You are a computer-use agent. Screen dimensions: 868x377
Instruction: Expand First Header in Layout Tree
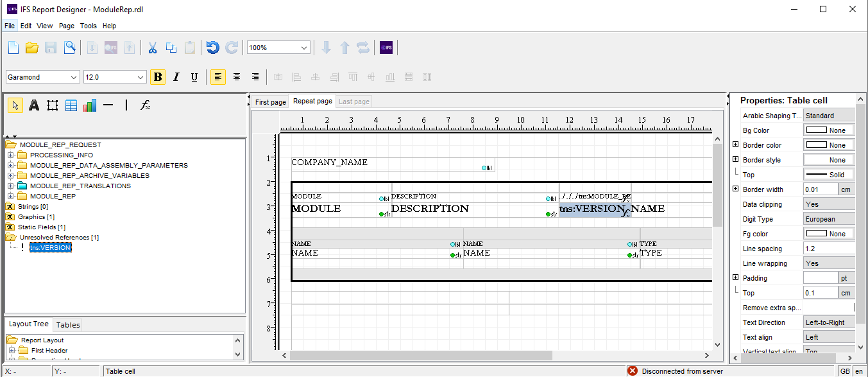tap(12, 351)
